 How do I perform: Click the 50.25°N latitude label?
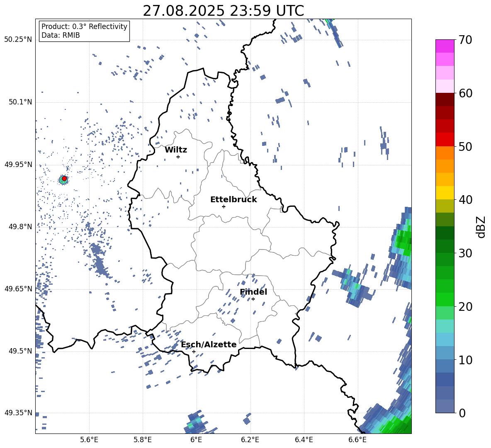point(18,40)
